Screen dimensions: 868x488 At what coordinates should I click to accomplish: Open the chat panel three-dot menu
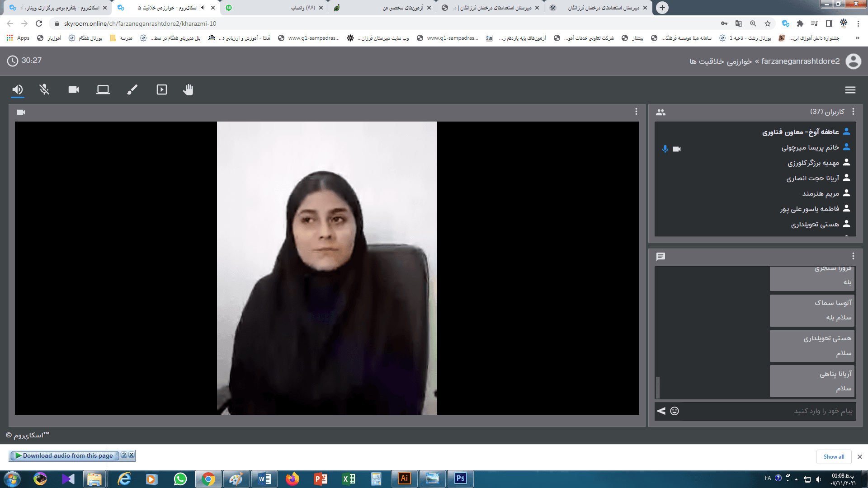(x=853, y=256)
